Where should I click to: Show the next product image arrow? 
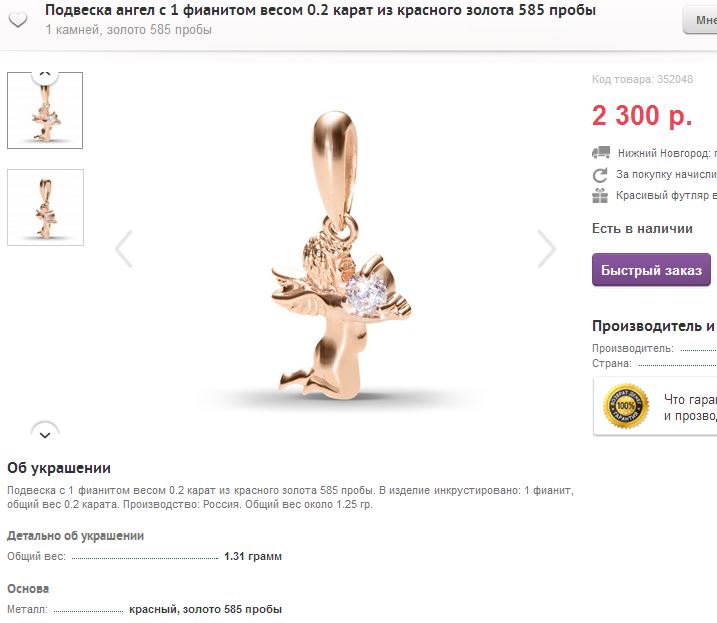point(546,249)
